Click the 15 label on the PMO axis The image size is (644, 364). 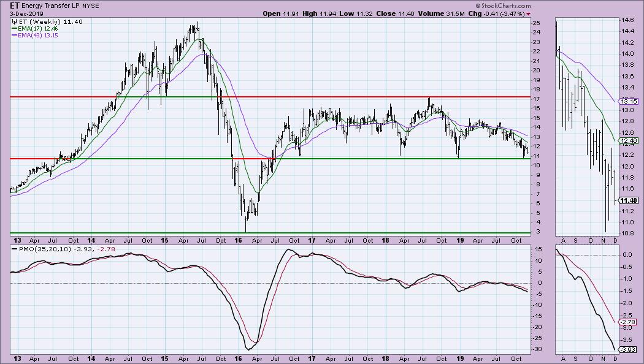(538, 249)
